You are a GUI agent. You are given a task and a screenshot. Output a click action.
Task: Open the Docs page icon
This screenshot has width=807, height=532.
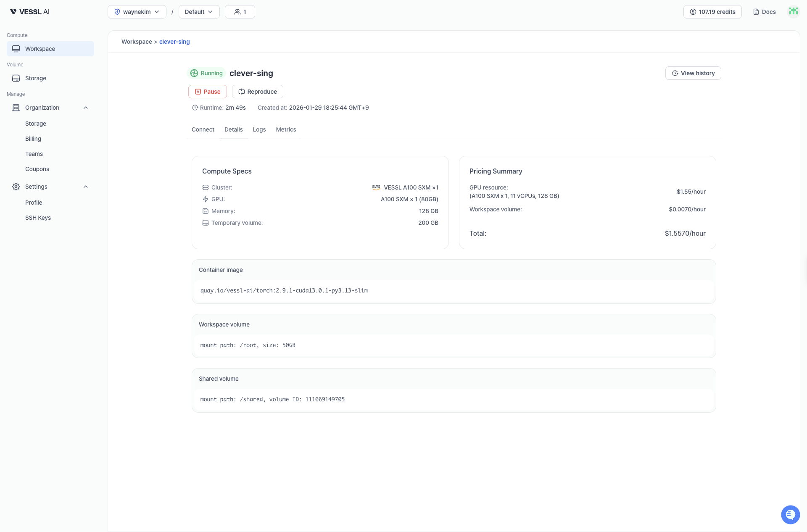(756, 12)
